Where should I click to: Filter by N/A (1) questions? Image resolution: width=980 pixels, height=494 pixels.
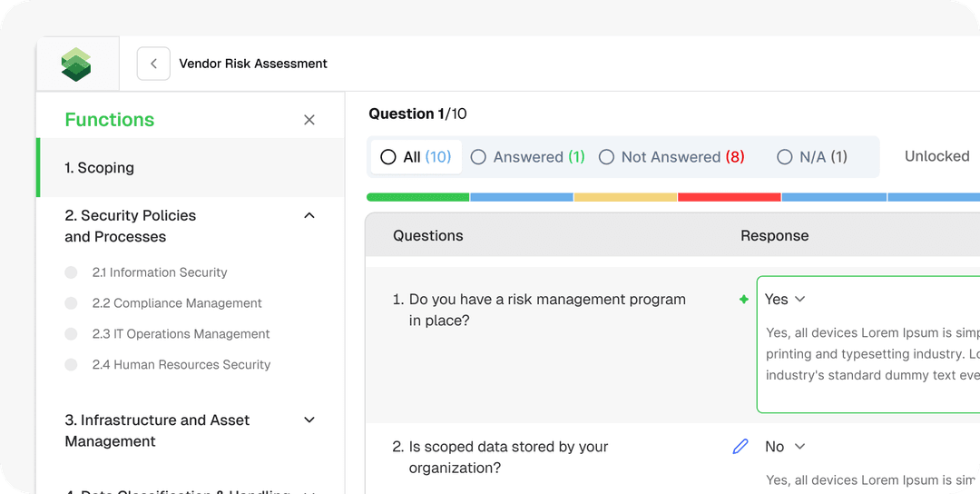[812, 157]
